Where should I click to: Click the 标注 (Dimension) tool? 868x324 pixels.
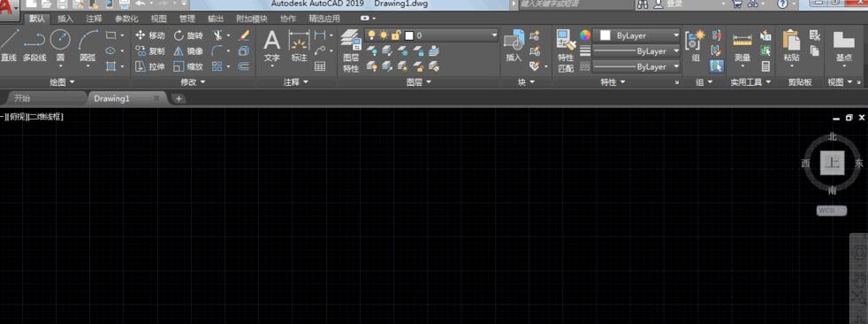299,45
